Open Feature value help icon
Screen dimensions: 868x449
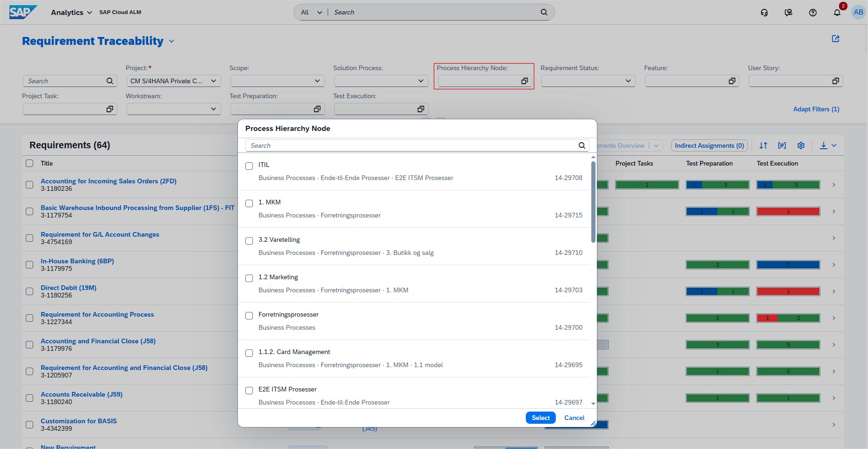(x=732, y=81)
